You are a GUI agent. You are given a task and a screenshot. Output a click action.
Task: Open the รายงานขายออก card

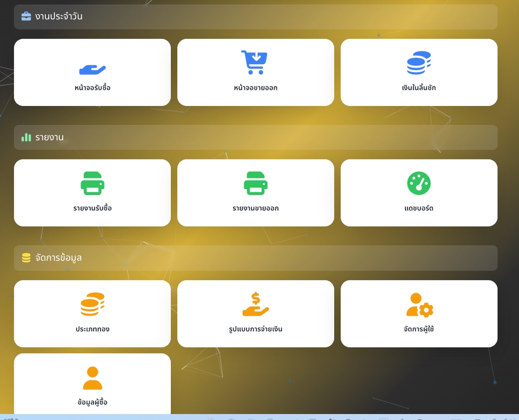coord(256,193)
